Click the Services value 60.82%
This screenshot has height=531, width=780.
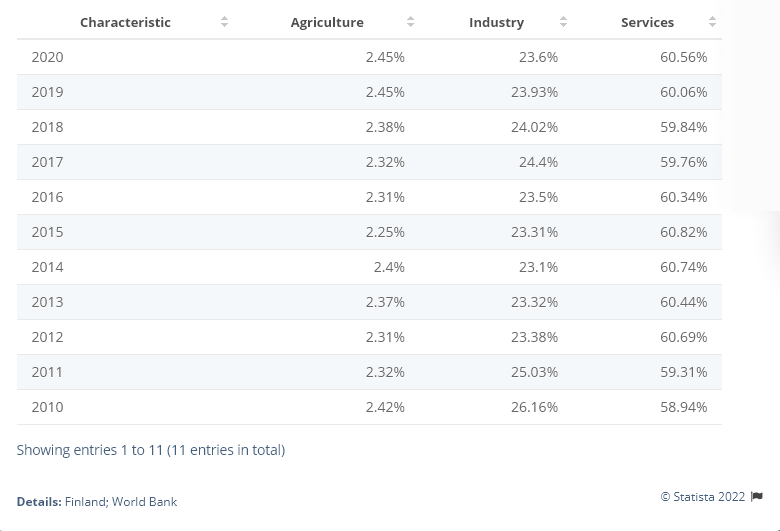click(683, 232)
